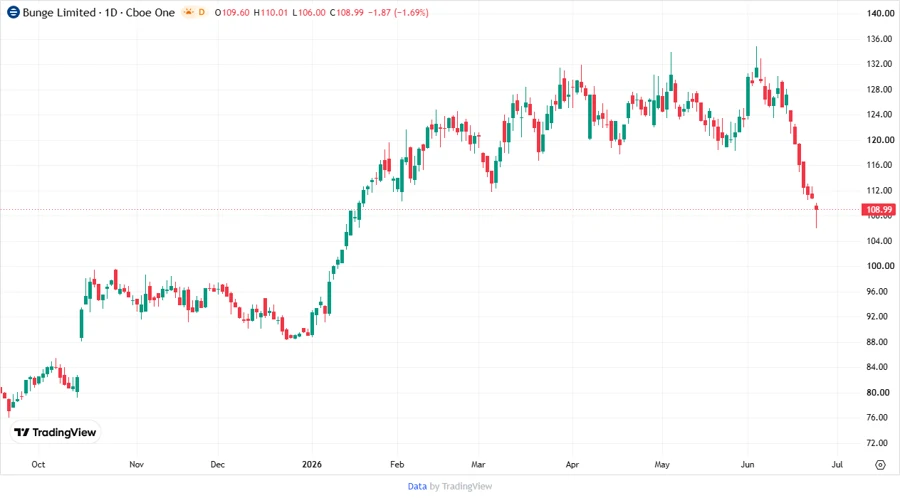Click the Dec label on time axis
900x498 pixels.
coord(218,464)
